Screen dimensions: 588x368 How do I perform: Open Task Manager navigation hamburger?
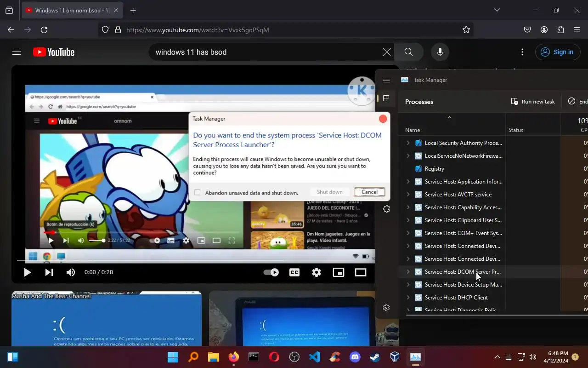(386, 80)
